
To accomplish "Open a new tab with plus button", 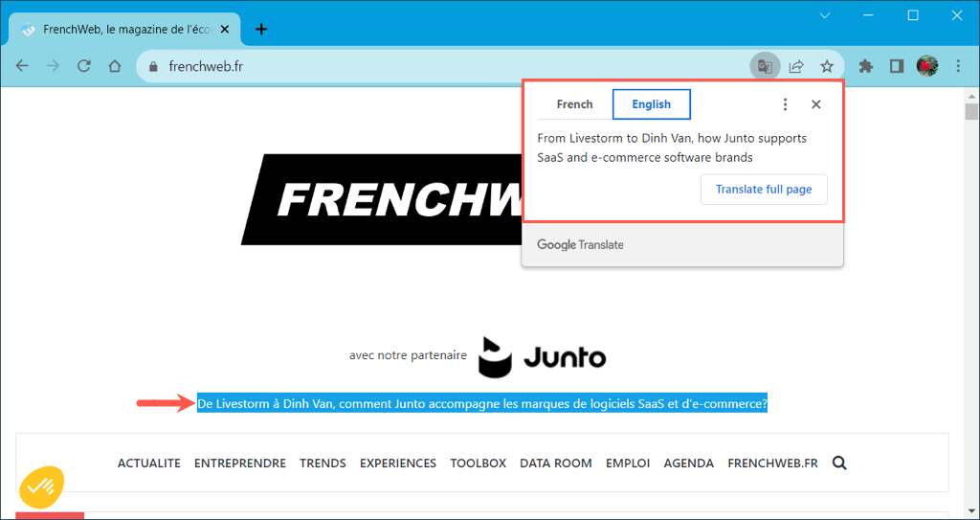I will pyautogui.click(x=261, y=29).
